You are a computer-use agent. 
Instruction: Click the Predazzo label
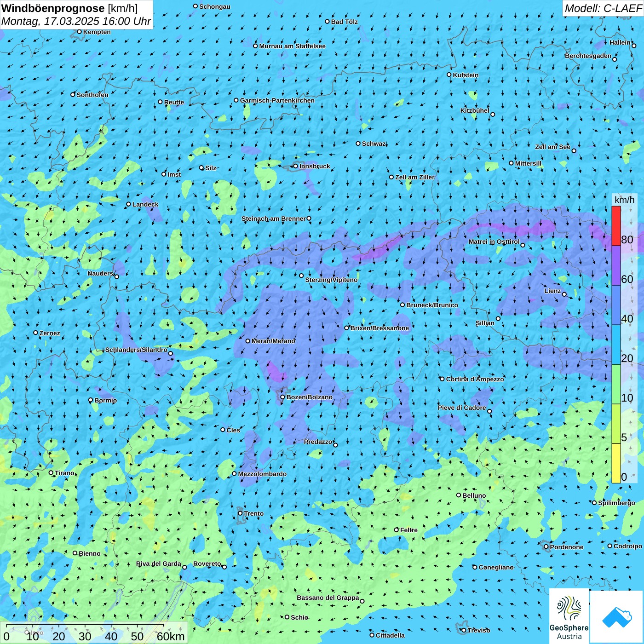click(x=318, y=442)
